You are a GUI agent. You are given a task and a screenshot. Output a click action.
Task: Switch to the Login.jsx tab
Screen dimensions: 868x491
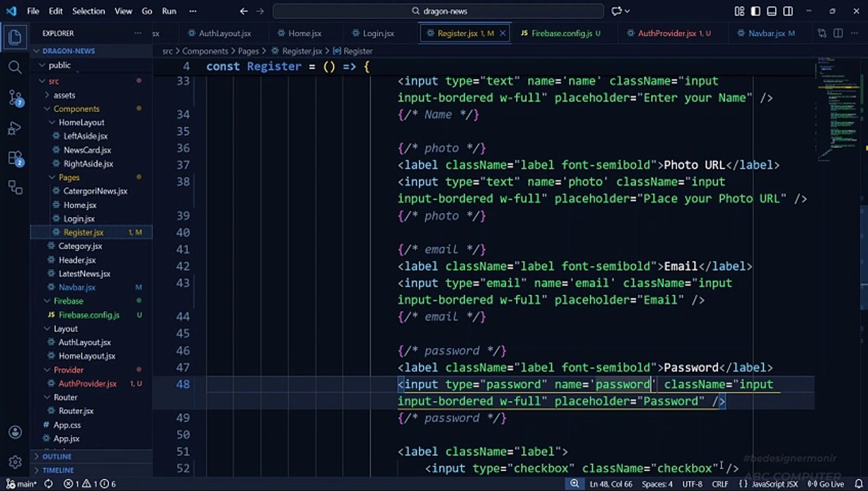coord(373,33)
